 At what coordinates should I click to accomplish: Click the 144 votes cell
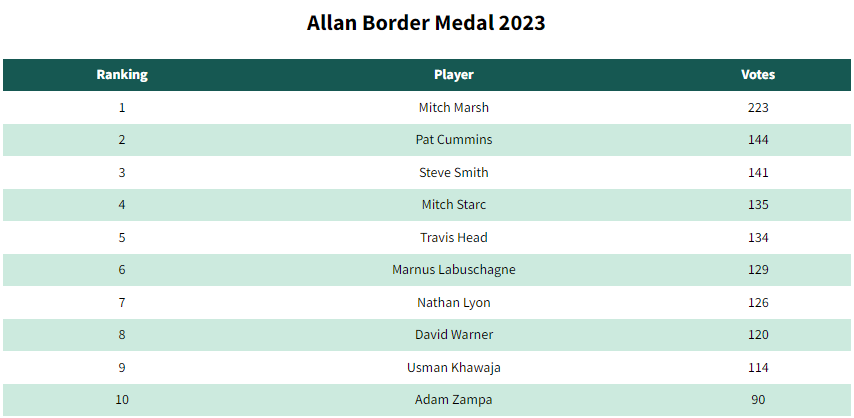pos(758,140)
